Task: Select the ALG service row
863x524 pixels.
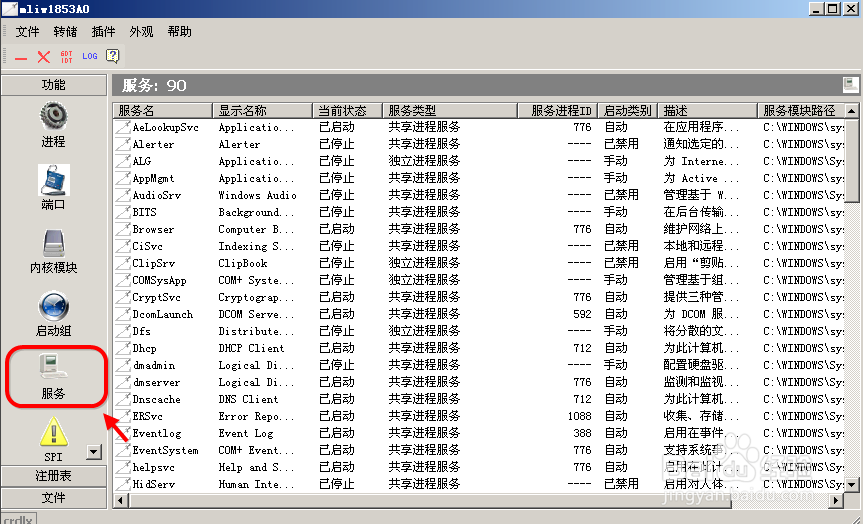Action: (478, 161)
